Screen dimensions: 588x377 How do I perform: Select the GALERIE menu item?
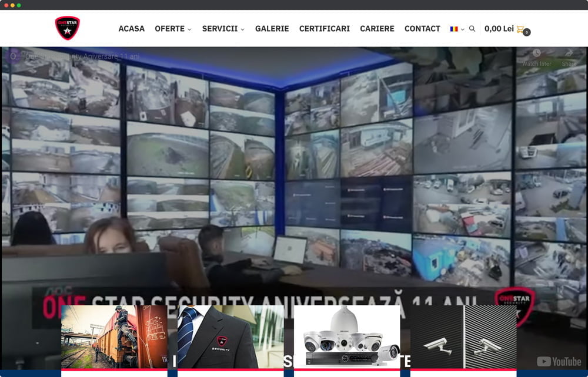click(x=272, y=28)
